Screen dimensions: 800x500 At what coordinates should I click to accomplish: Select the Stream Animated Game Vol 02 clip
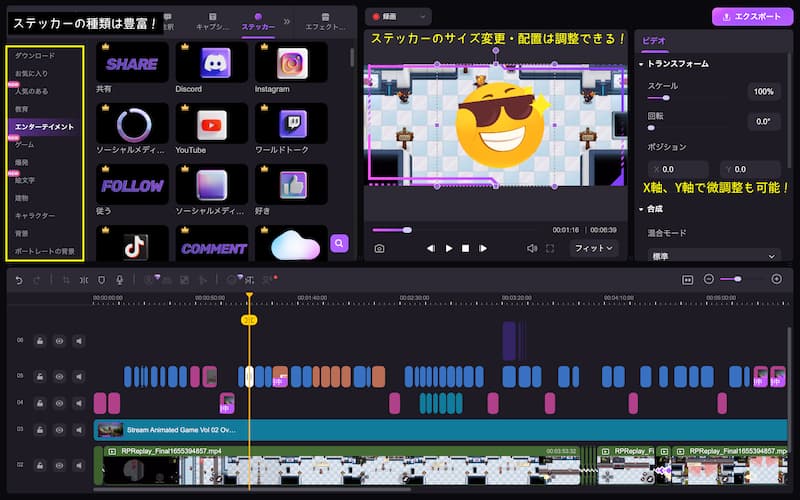440,430
